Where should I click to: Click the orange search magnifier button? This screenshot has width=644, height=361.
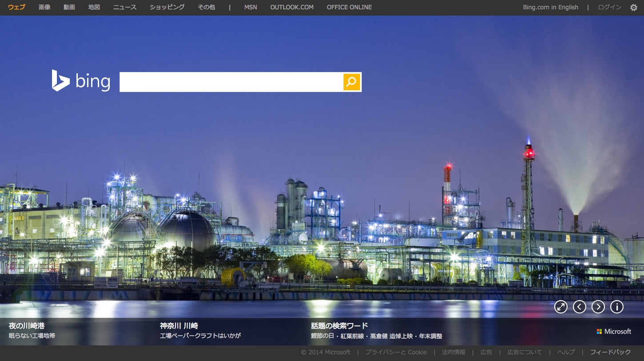coord(352,82)
